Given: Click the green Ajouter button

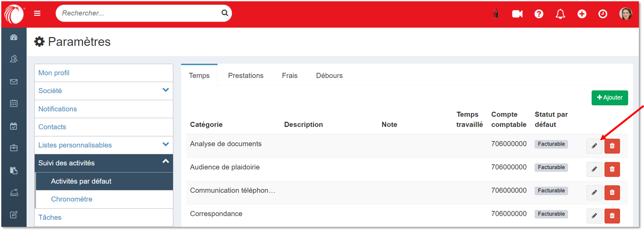Looking at the screenshot, I should point(609,98).
